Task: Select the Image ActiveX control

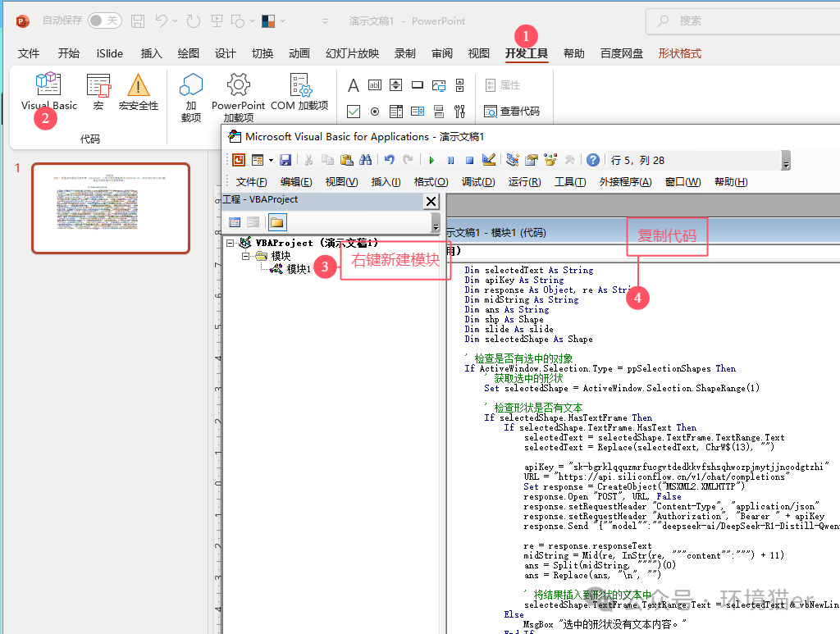Action: [x=439, y=85]
